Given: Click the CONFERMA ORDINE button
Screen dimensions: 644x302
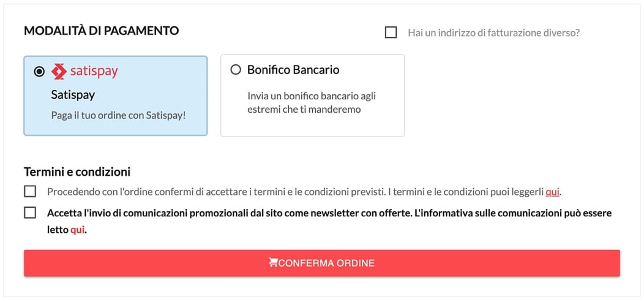Looking at the screenshot, I should (x=321, y=263).
